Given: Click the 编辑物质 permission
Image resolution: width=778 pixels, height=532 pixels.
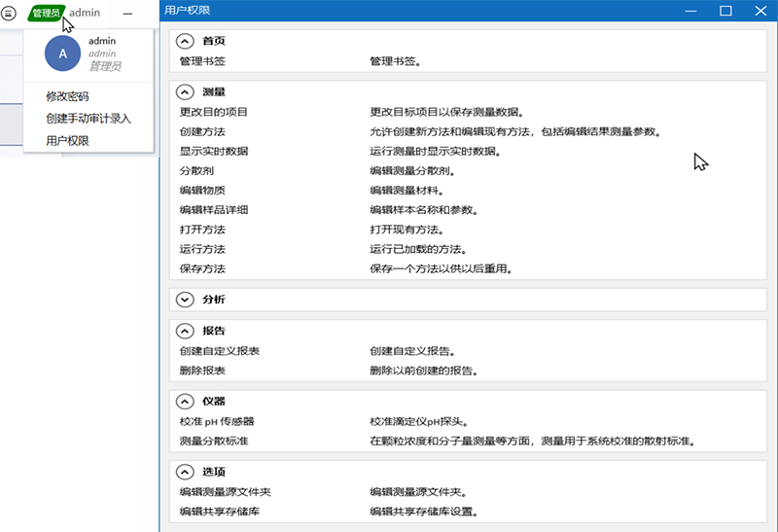Looking at the screenshot, I should click(x=202, y=191).
